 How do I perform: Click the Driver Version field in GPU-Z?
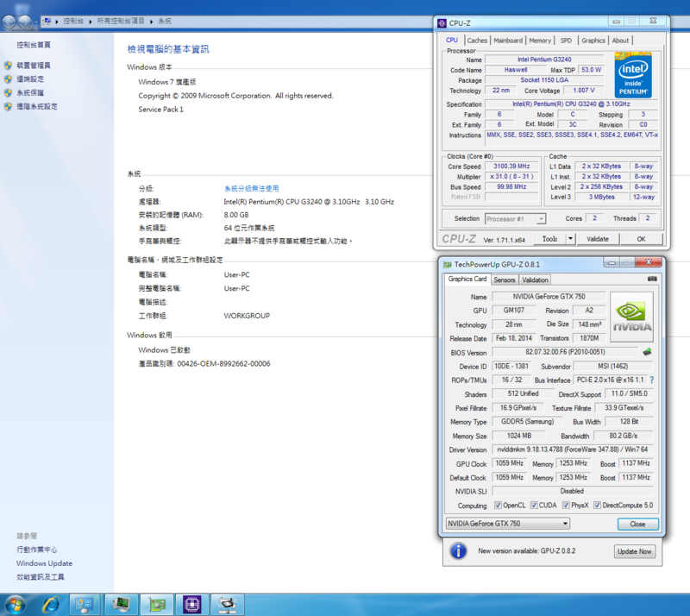pos(572,449)
